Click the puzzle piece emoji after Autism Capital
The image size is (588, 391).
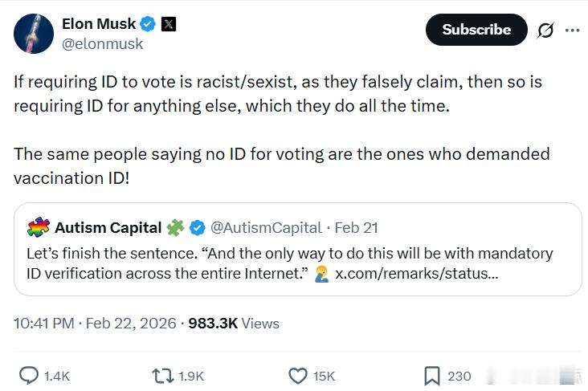click(x=176, y=228)
